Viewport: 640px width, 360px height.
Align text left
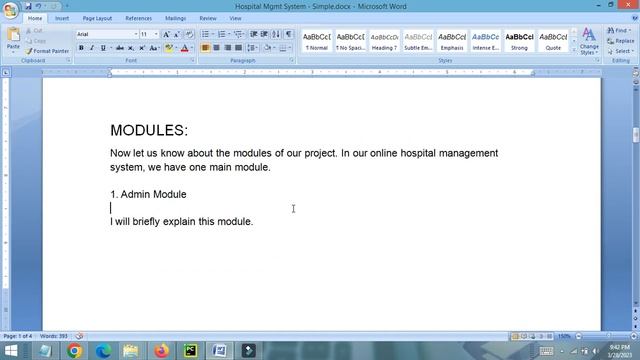[205, 48]
